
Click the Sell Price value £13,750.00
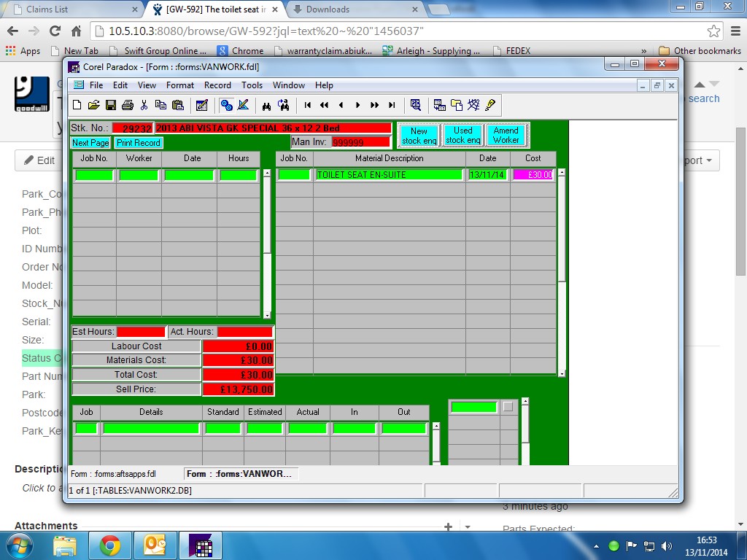pos(239,389)
